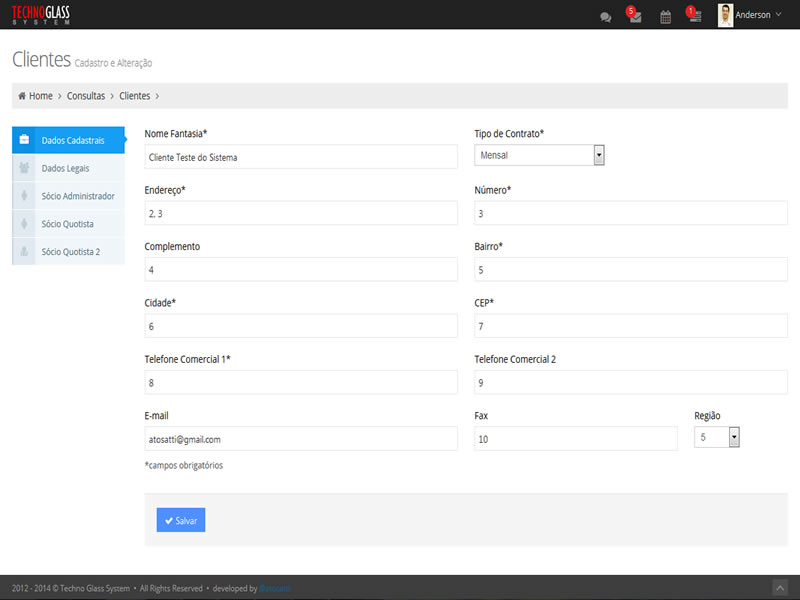Click the Nome Fantasia input field

click(x=300, y=157)
